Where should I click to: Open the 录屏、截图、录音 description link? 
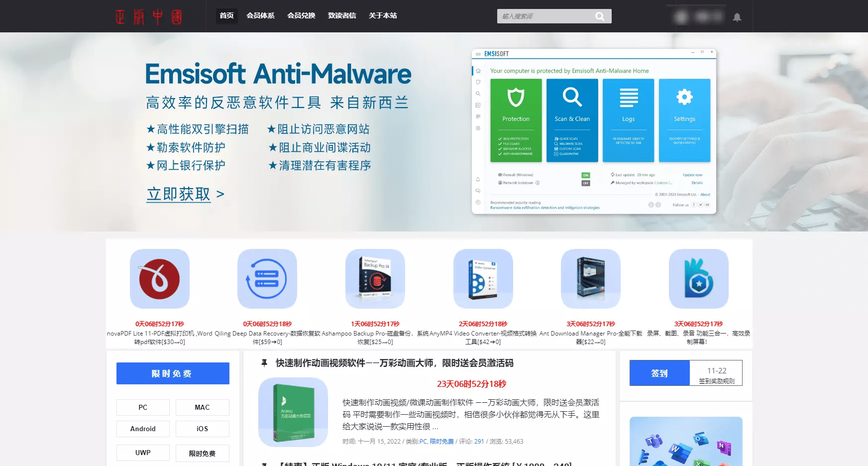click(699, 338)
